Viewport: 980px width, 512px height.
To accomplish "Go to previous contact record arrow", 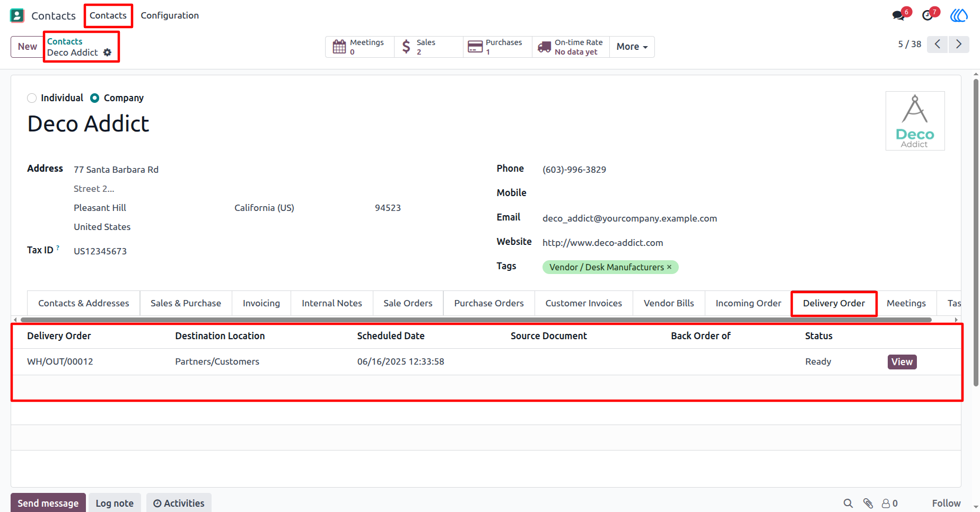I will coord(938,44).
